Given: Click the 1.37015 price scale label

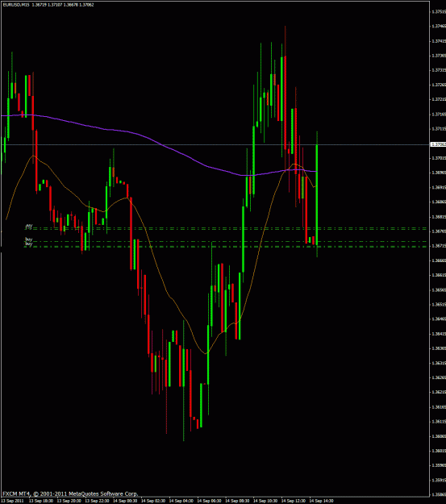Looking at the screenshot, I should pos(439,158).
